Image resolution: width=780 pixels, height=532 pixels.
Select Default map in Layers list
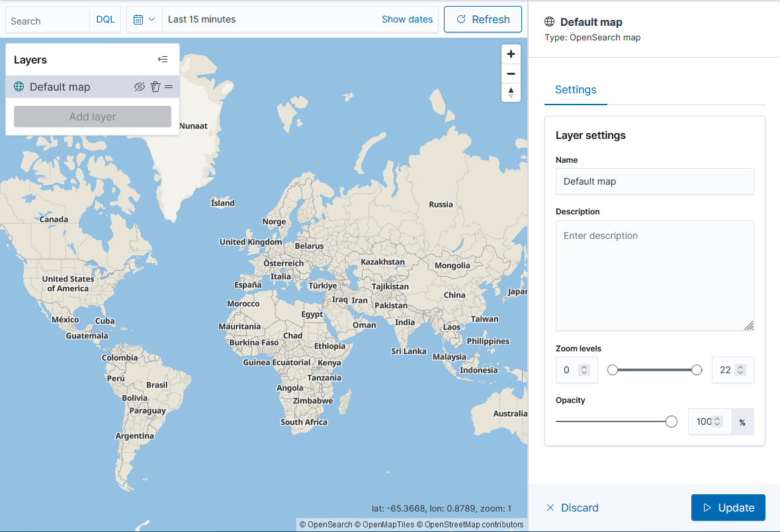60,87
